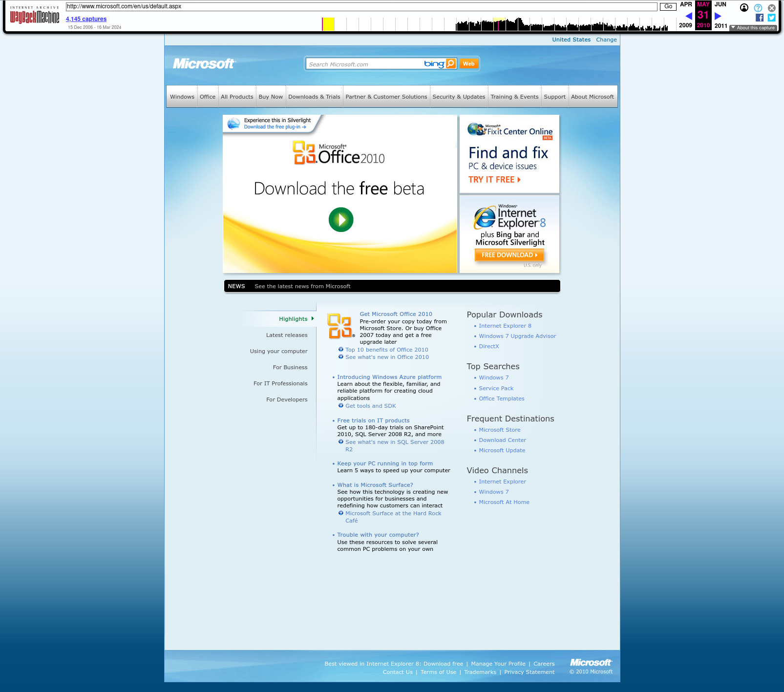Image resolution: width=784 pixels, height=692 pixels.
Task: Click the Search Microsoft.com input field
Action: [x=364, y=64]
